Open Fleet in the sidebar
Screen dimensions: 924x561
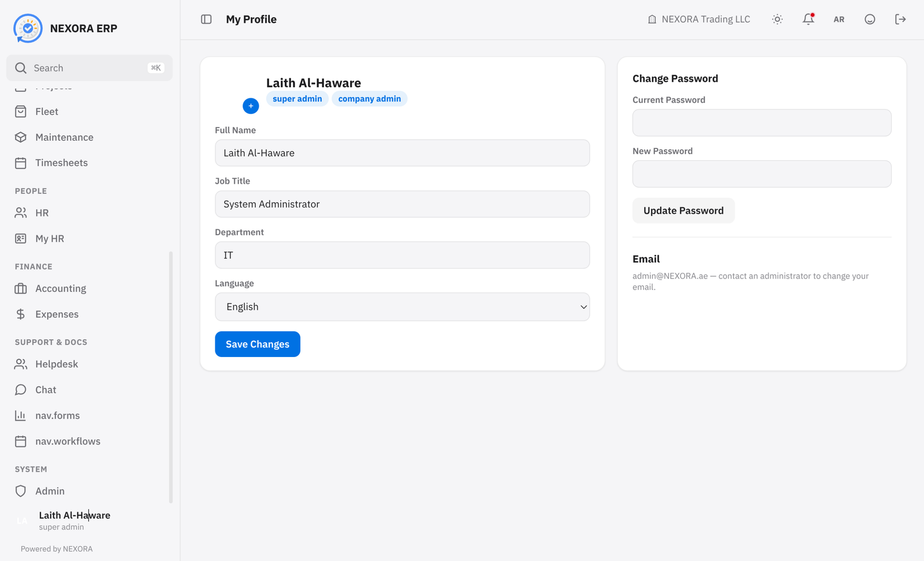pos(90,112)
